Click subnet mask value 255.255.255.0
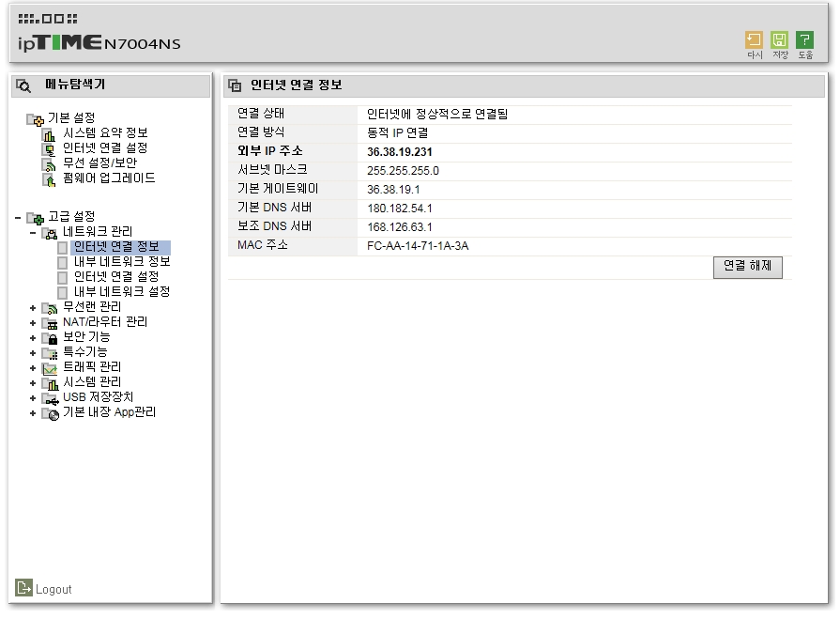The height and width of the screenshot is (619, 840). point(403,171)
